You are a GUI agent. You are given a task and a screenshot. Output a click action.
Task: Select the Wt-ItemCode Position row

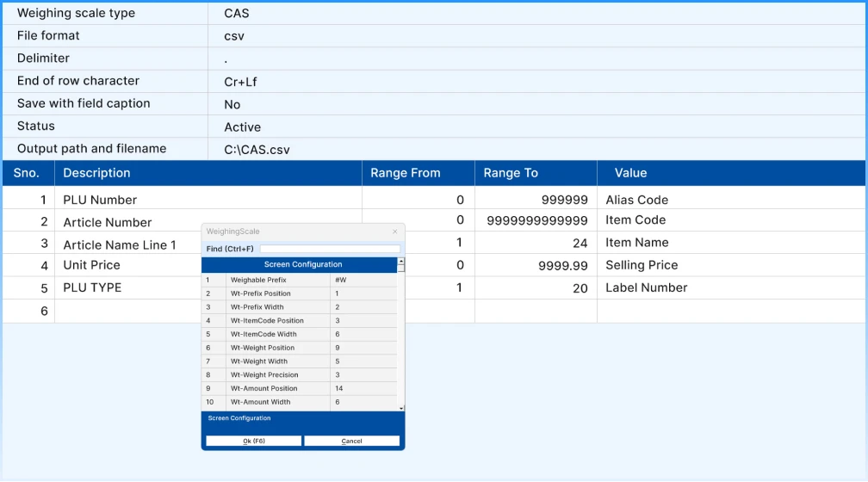(300, 321)
